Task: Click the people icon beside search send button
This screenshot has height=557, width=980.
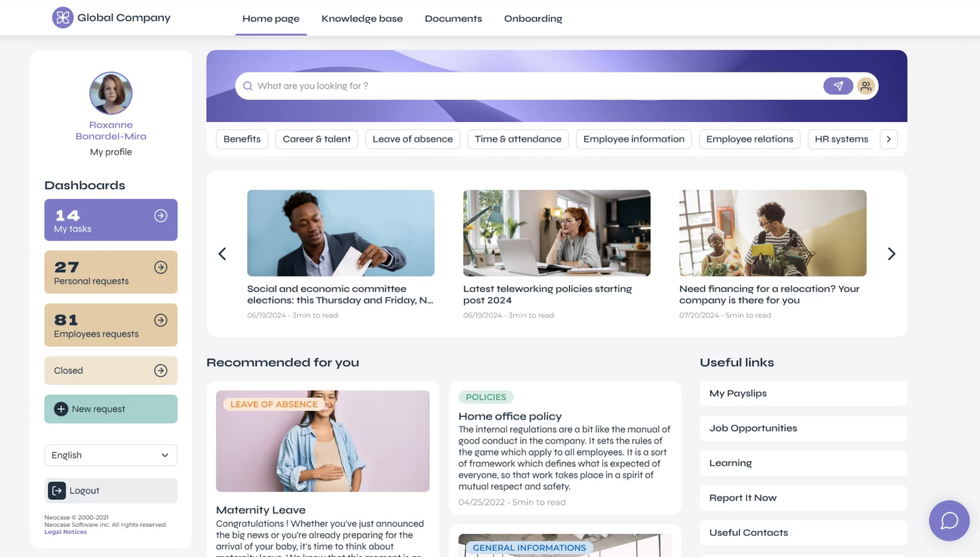Action: tap(866, 86)
